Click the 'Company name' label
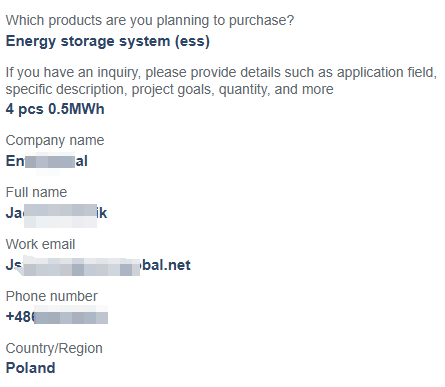 point(55,141)
